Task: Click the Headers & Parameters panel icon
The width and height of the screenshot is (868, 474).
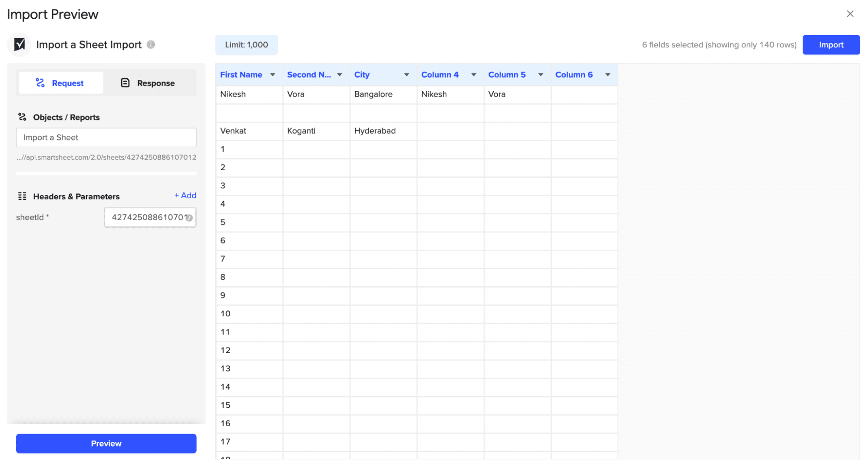Action: [22, 196]
